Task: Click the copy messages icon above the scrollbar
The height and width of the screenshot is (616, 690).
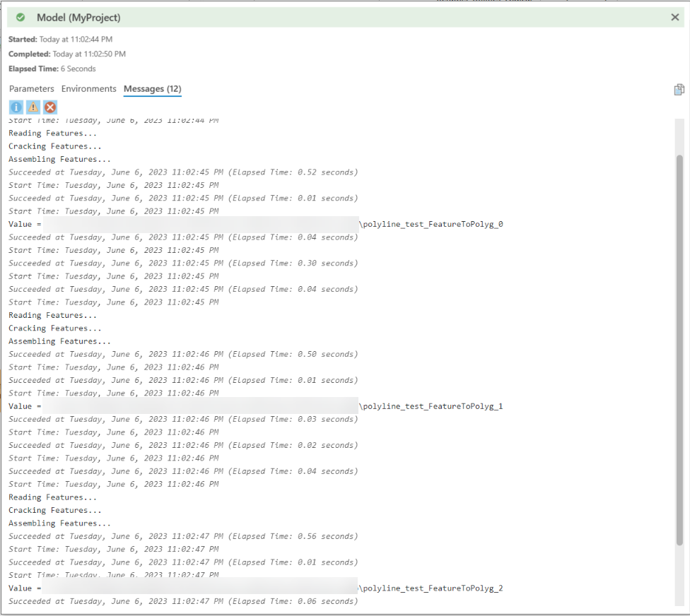Action: (679, 90)
